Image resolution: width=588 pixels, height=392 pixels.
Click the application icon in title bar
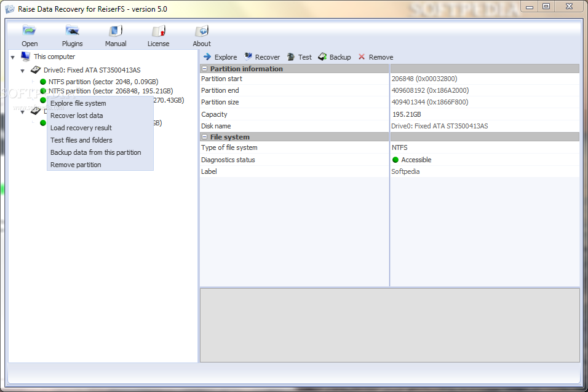(10, 9)
